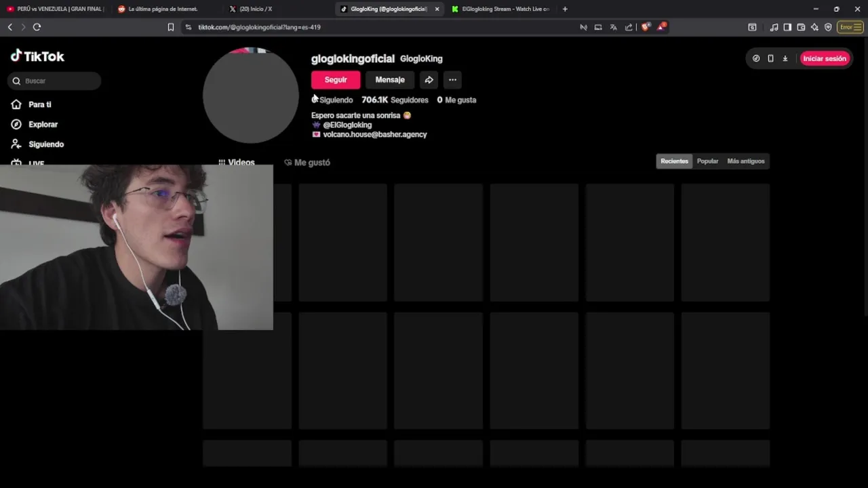This screenshot has height=488, width=868.
Task: Switch to the PERÚ vs VENEZUELA tab
Action: click(56, 9)
